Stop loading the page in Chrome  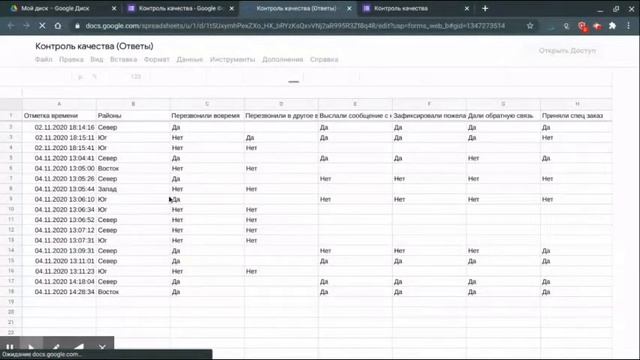pos(42,26)
